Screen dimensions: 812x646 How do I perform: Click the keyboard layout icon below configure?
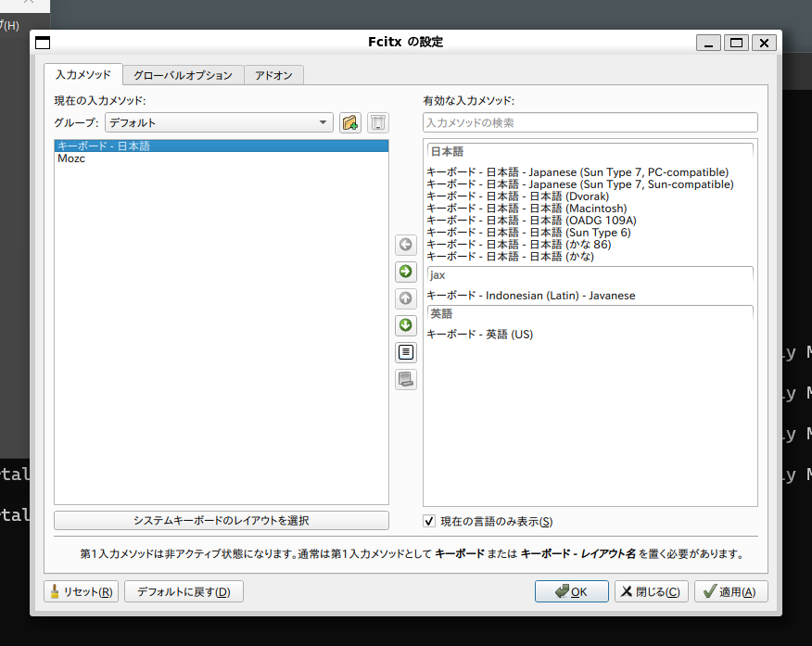405,379
